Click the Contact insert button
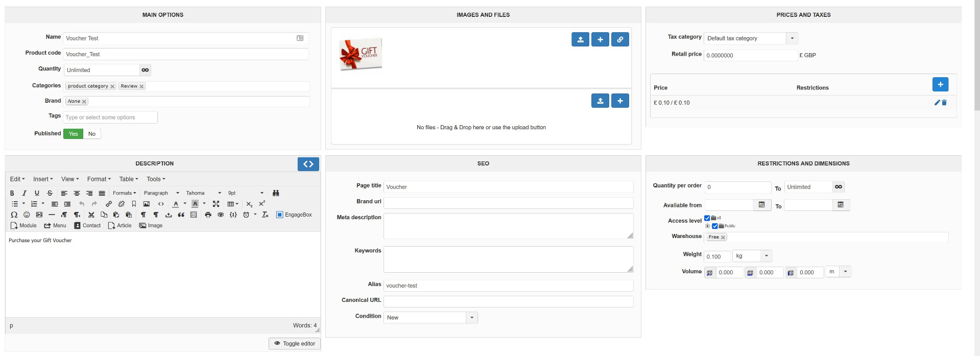The width and height of the screenshot is (980, 356). (87, 225)
